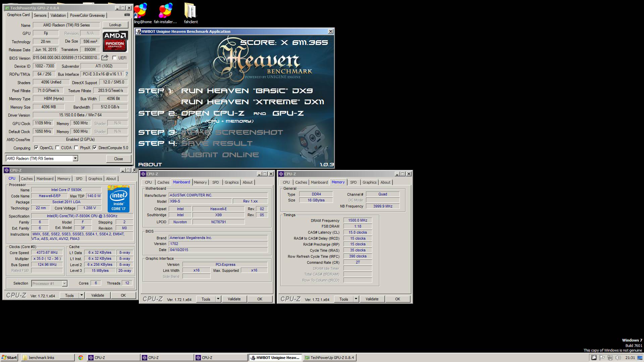
Task: Open the PowerColor Giveaway tab
Action: (x=87, y=15)
